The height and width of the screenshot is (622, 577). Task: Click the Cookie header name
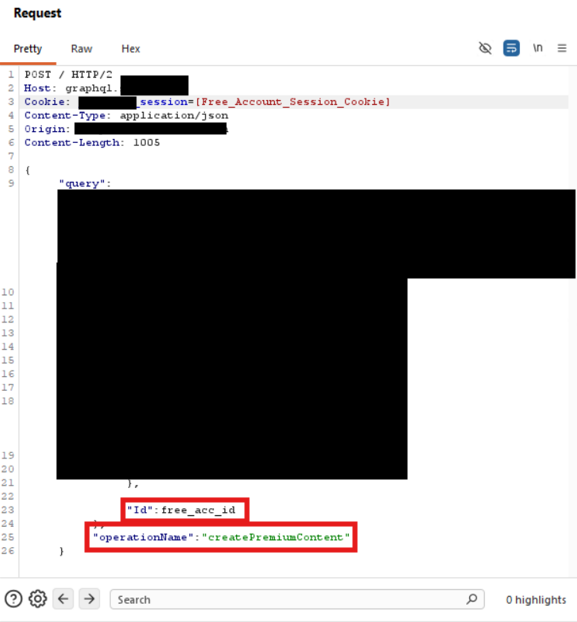(x=44, y=102)
